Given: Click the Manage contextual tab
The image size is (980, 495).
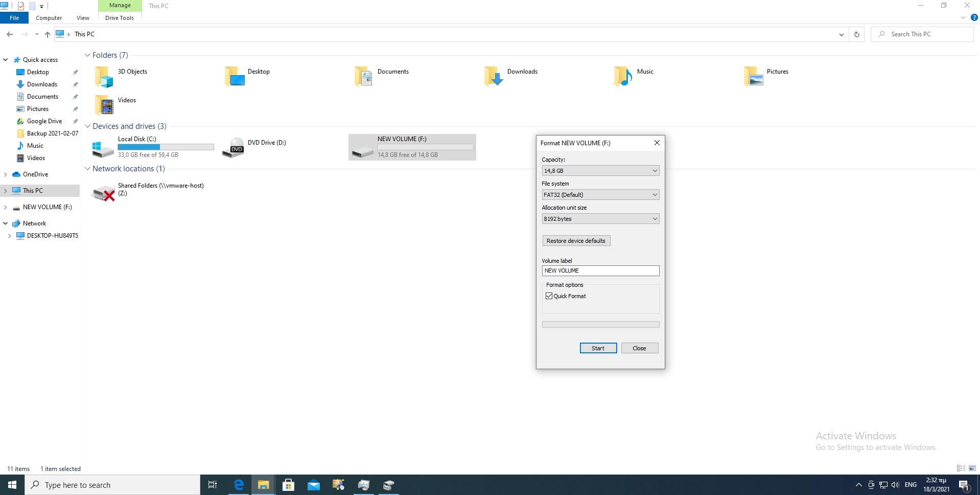Looking at the screenshot, I should coord(120,5).
